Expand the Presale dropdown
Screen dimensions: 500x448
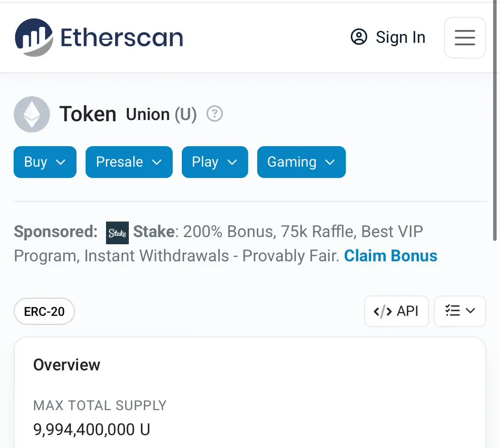(x=129, y=162)
